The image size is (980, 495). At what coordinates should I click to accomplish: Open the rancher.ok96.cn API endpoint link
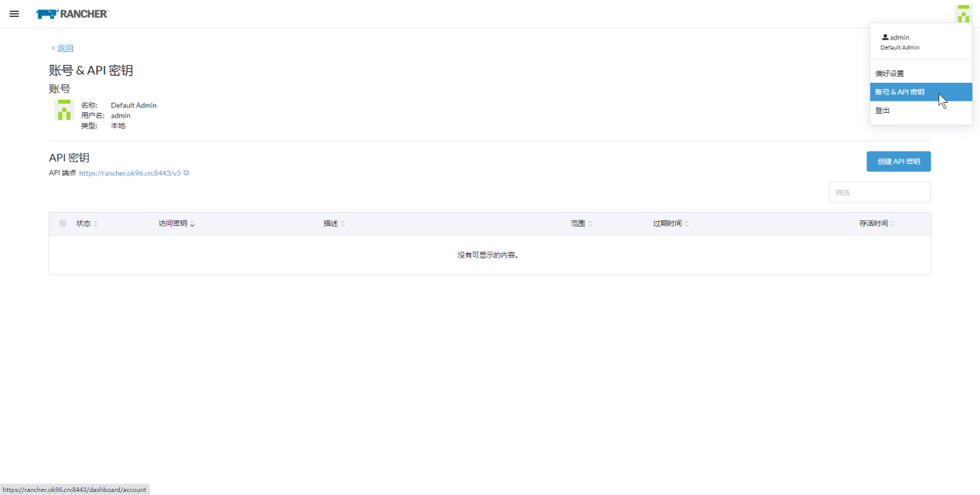tap(129, 173)
